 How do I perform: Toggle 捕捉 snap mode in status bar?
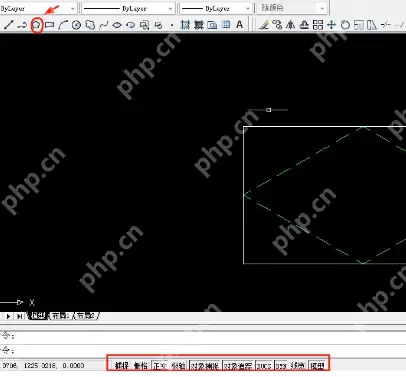click(122, 366)
